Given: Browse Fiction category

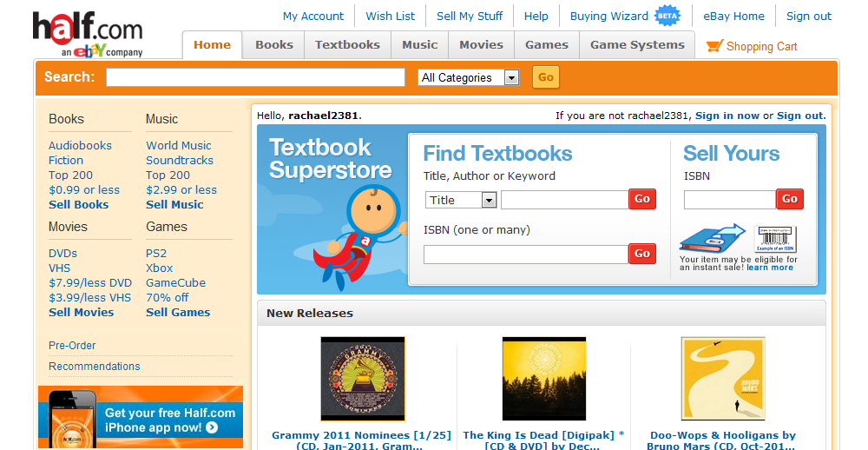Looking at the screenshot, I should 66,160.
